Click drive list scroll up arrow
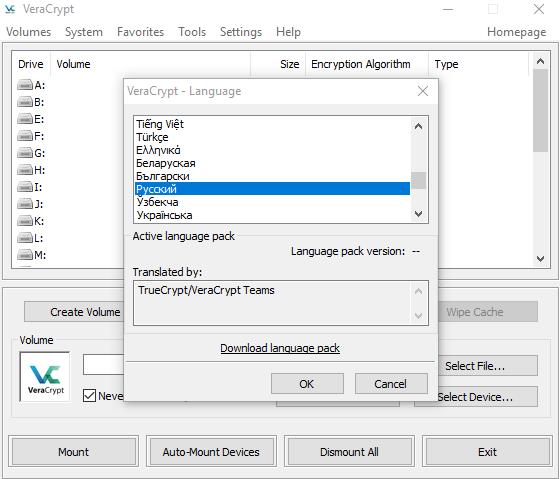This screenshot has height=479, width=560. [x=540, y=61]
